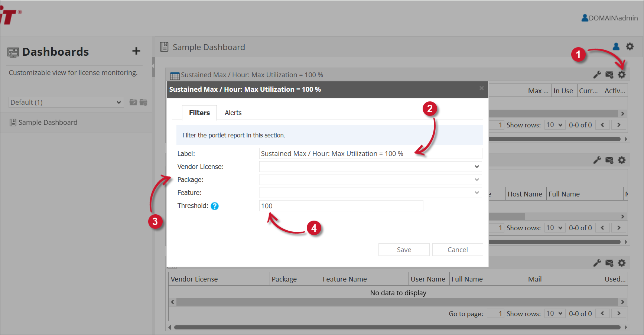Open dashboard settings gear in the page header

coord(630,46)
